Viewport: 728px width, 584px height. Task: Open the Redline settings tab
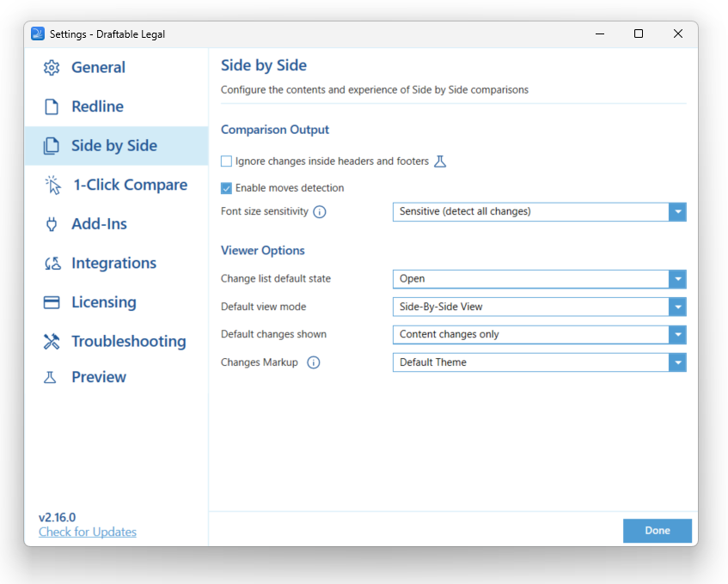tap(117, 106)
